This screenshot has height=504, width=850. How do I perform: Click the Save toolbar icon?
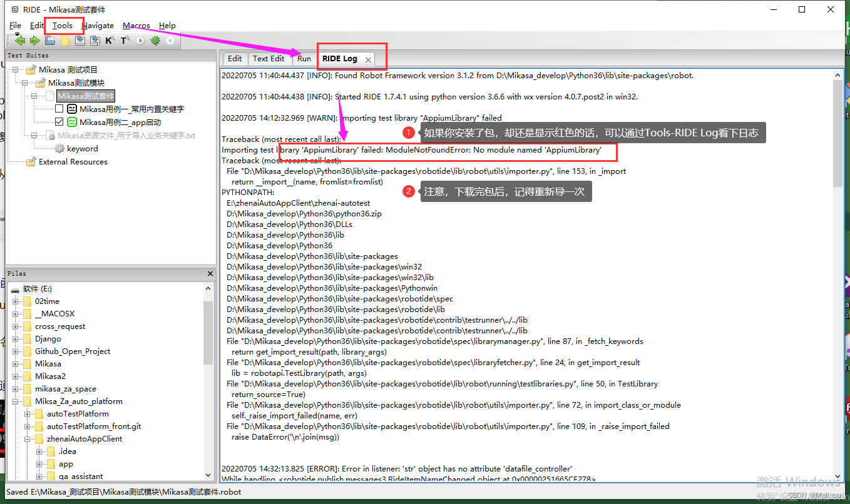(80, 41)
